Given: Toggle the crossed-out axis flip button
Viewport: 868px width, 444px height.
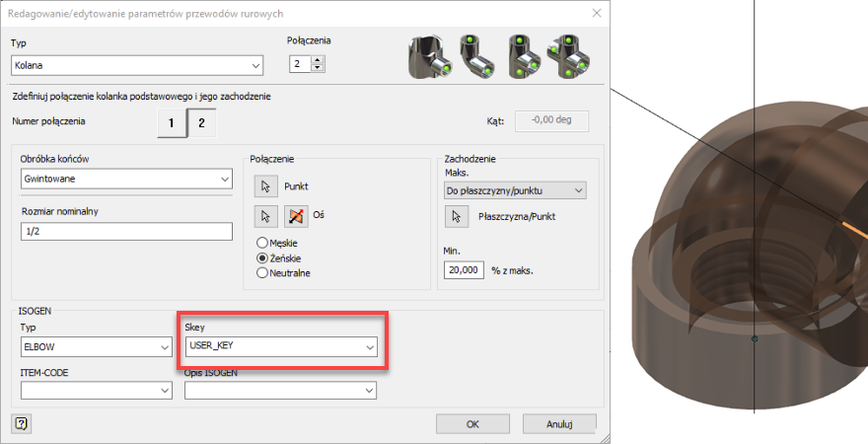Looking at the screenshot, I should click(296, 216).
